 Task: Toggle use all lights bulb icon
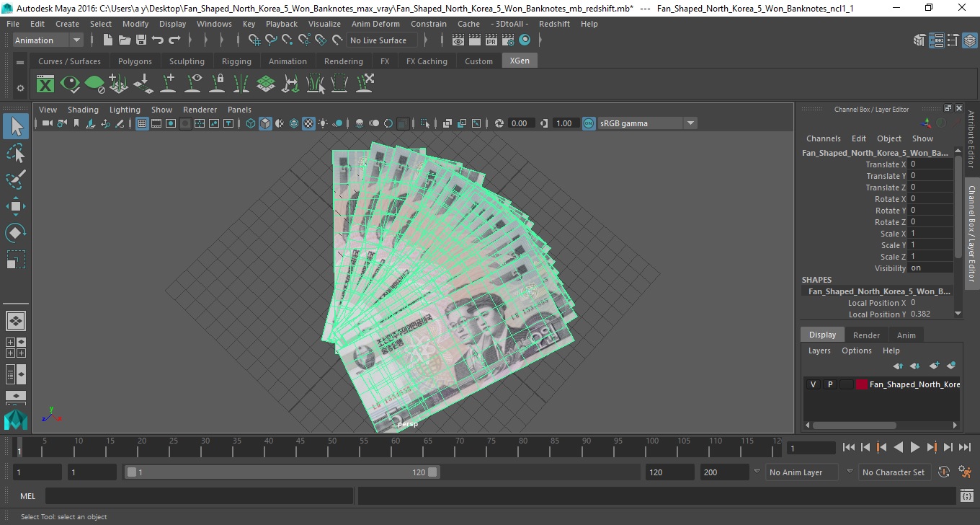click(323, 123)
